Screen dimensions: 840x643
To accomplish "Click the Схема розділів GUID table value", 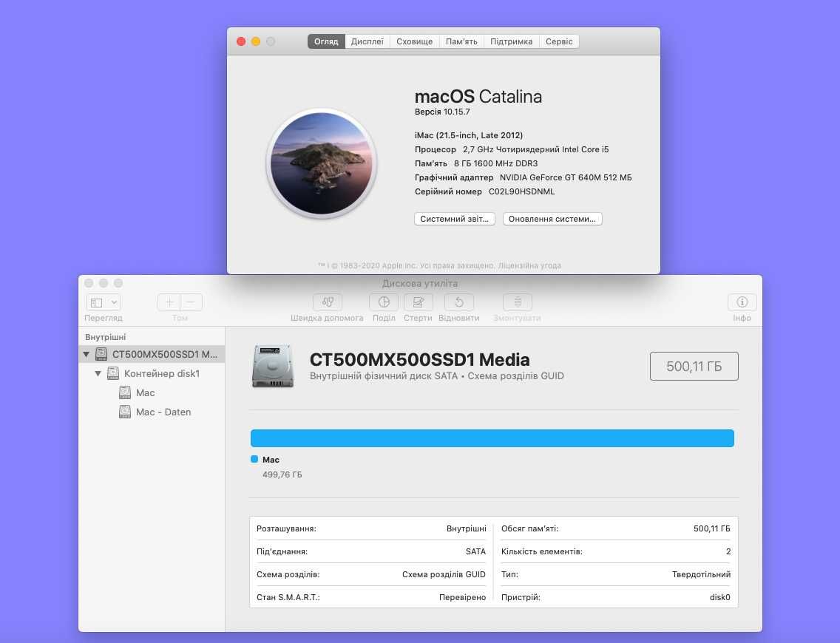I will 444,574.
